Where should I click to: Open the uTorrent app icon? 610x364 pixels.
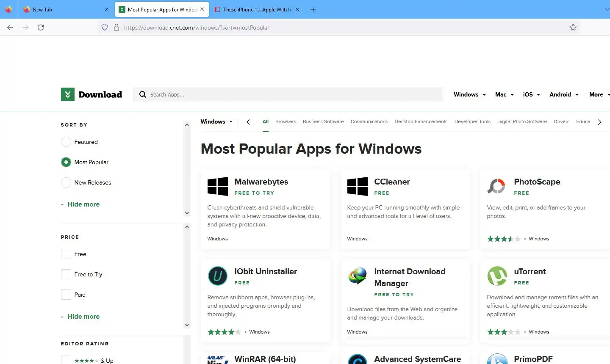[497, 276]
